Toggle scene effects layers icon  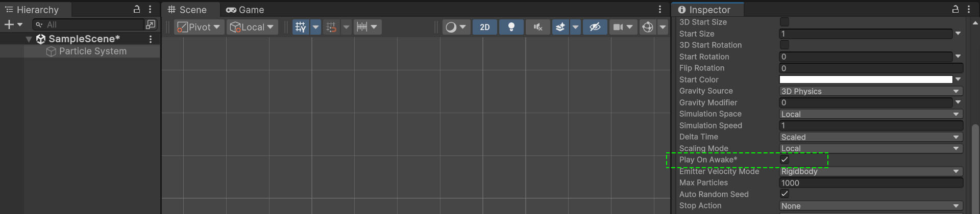tap(560, 27)
